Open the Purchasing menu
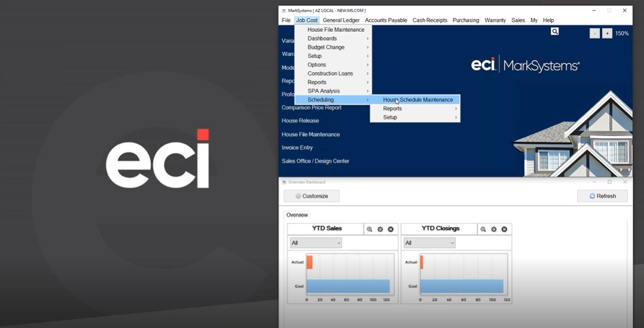Viewport: 644px width, 328px height. pos(466,20)
